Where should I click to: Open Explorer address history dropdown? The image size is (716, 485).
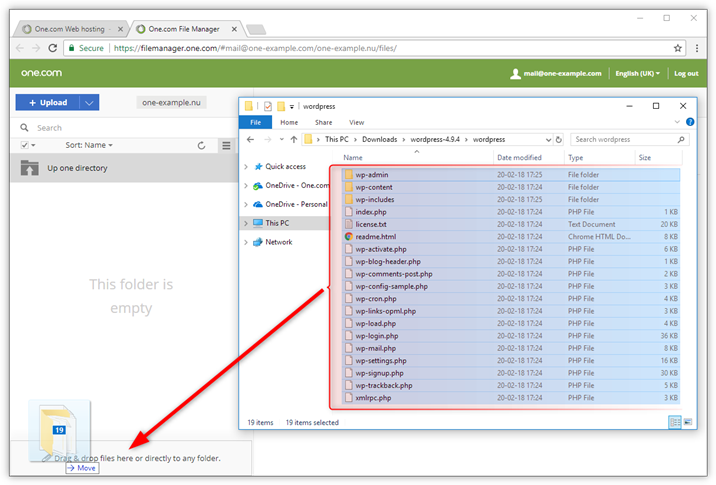coord(548,140)
